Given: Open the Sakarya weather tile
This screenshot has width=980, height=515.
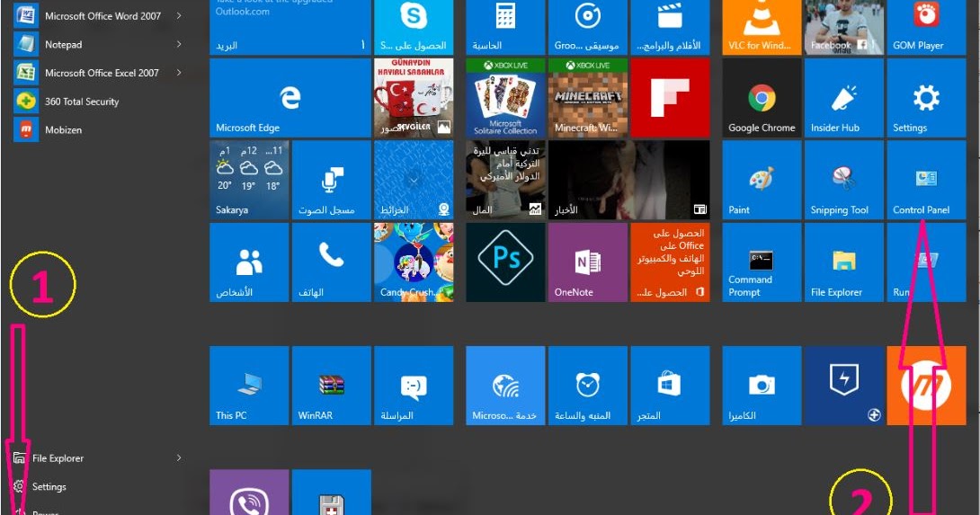Looking at the screenshot, I should pyautogui.click(x=249, y=180).
